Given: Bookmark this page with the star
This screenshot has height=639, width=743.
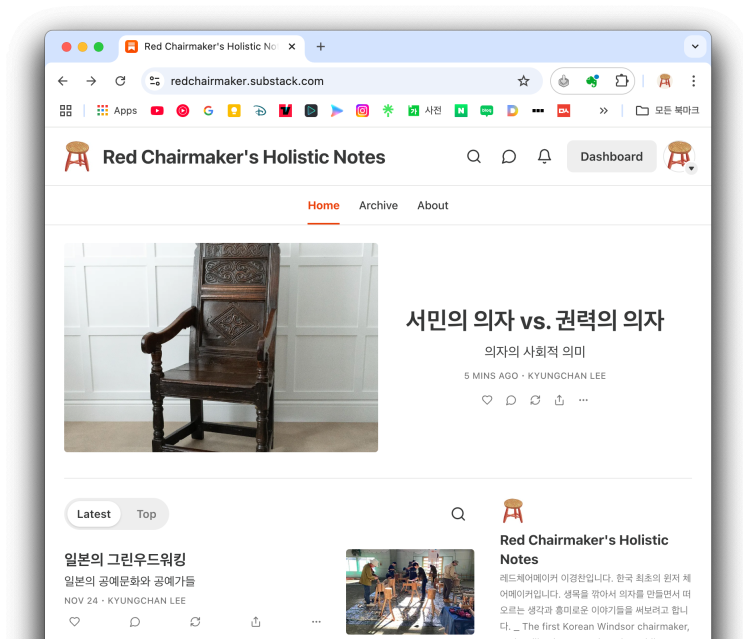Looking at the screenshot, I should (523, 81).
